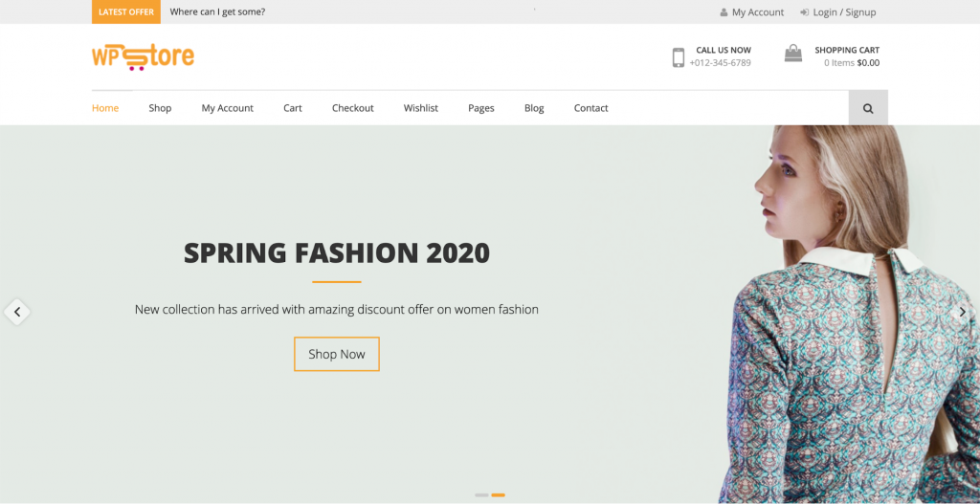
Task: Click the WP Store logo
Action: (x=144, y=56)
